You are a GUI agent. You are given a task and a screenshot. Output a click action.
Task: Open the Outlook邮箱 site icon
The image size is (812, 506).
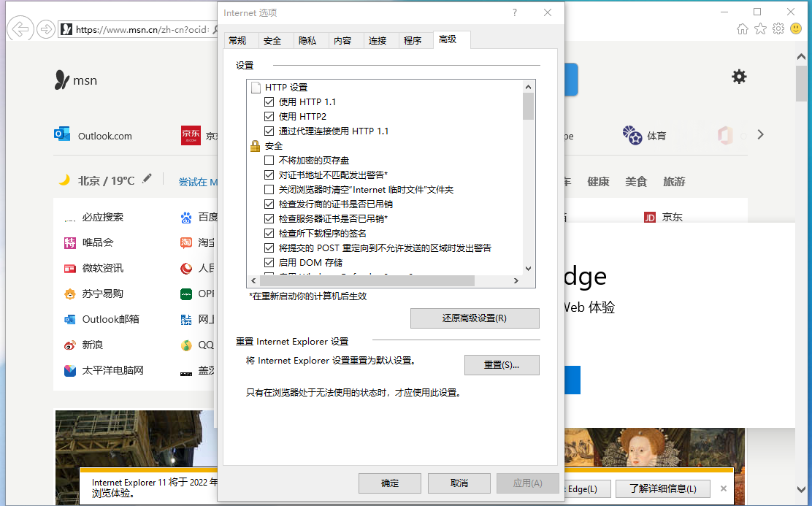(70, 320)
